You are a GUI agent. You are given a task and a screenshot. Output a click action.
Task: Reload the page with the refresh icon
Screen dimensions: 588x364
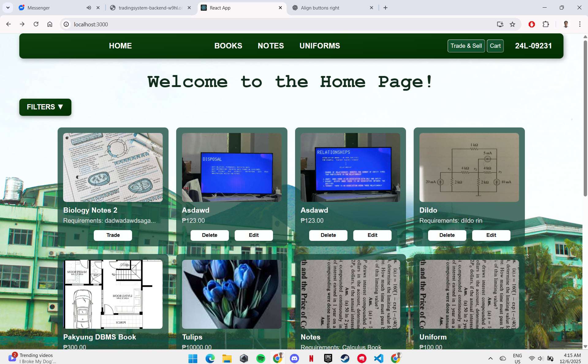(36, 24)
